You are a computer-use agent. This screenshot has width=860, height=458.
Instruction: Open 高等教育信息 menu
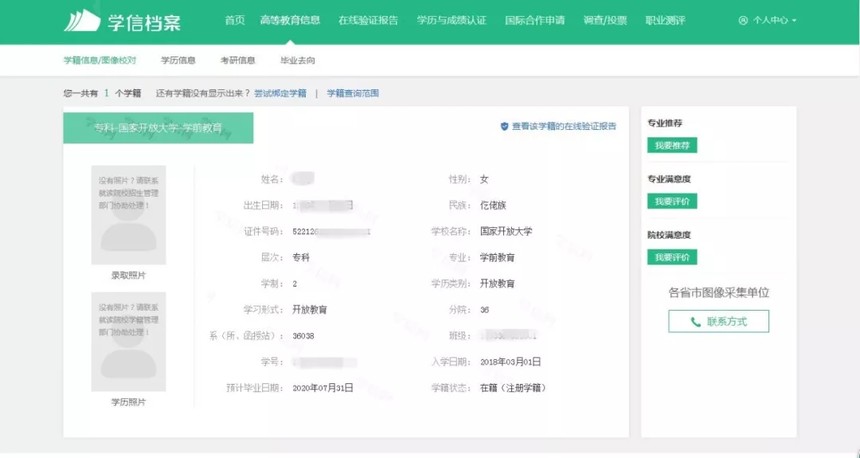tap(290, 20)
